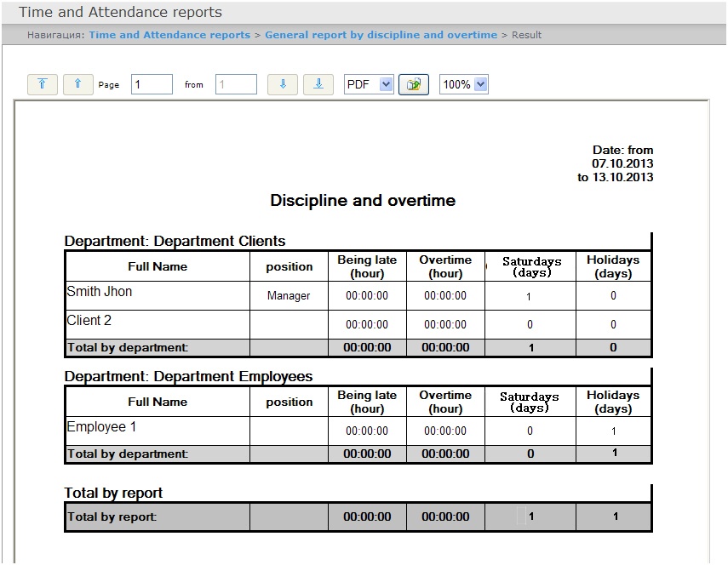Click the Manager position cell

[x=289, y=296]
